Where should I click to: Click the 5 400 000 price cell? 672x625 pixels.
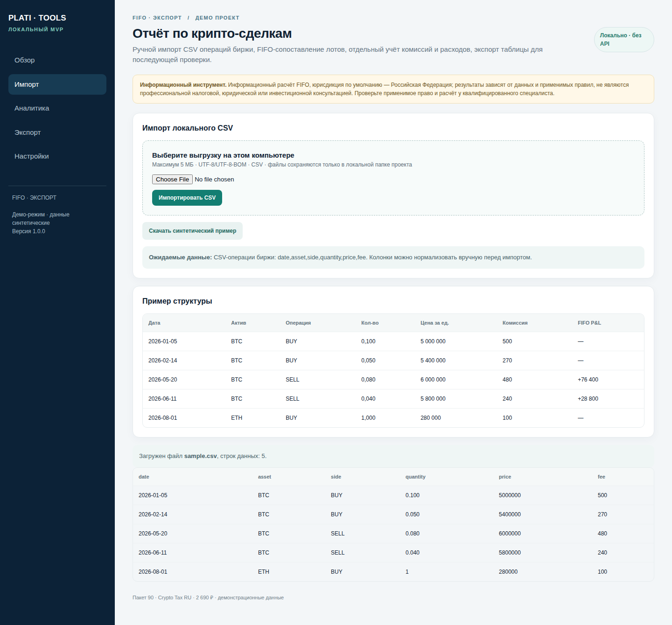(433, 361)
